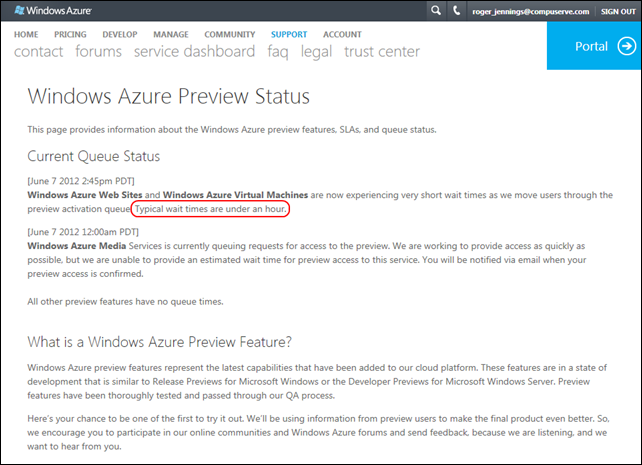This screenshot has width=642, height=465.
Task: Switch to the contact sub-tab
Action: [39, 52]
